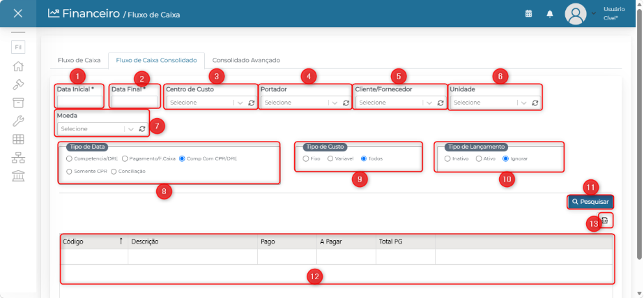Screen dimensions: 644x298
Task: Select Ignorar in Tipo de Lançamento
Action: pos(505,158)
